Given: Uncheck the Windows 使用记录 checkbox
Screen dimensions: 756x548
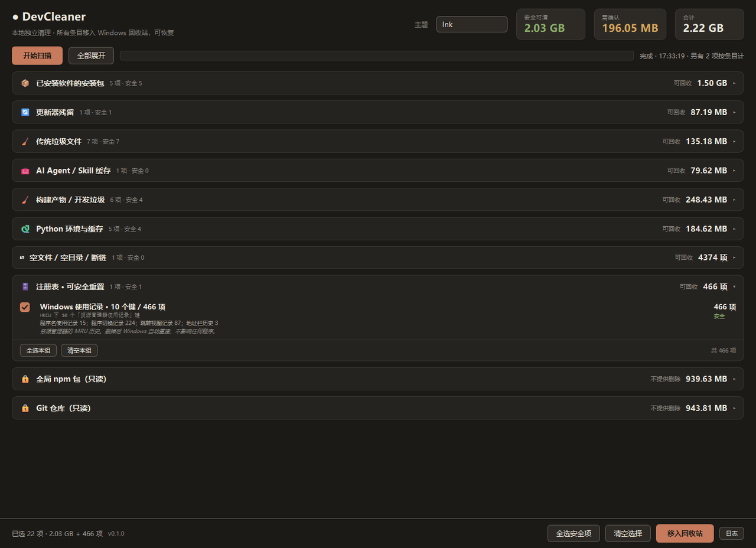Looking at the screenshot, I should (25, 307).
